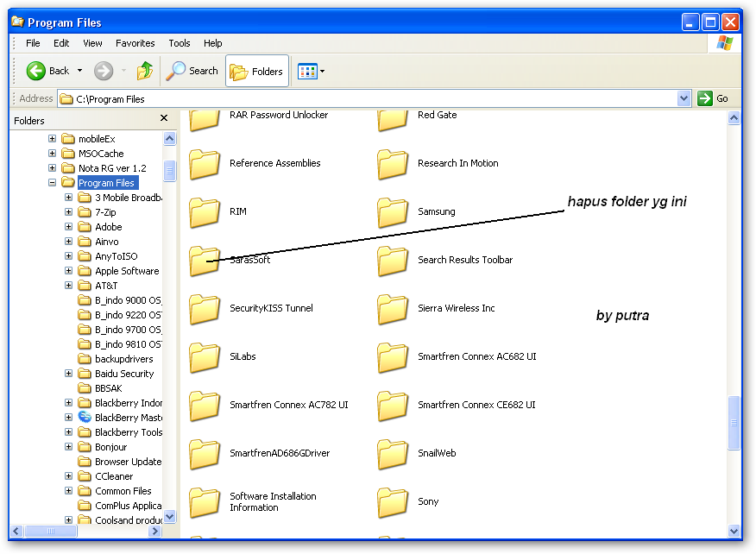Open the Search toolbar button

(192, 71)
